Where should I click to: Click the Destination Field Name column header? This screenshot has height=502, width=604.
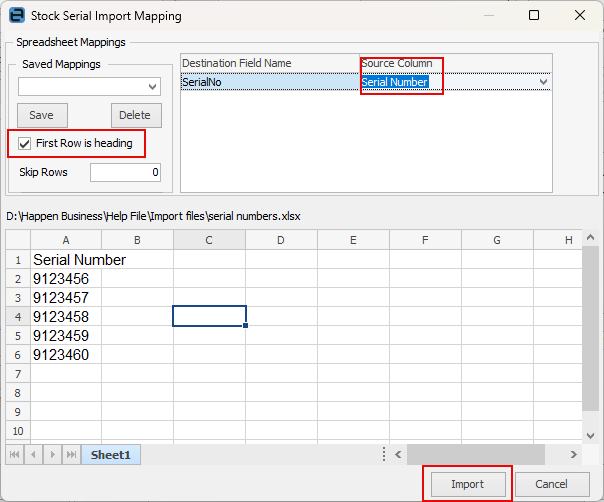pyautogui.click(x=270, y=63)
